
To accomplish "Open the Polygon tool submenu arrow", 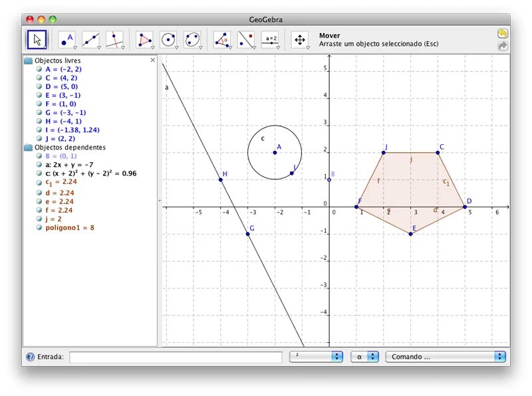I will (x=153, y=48).
